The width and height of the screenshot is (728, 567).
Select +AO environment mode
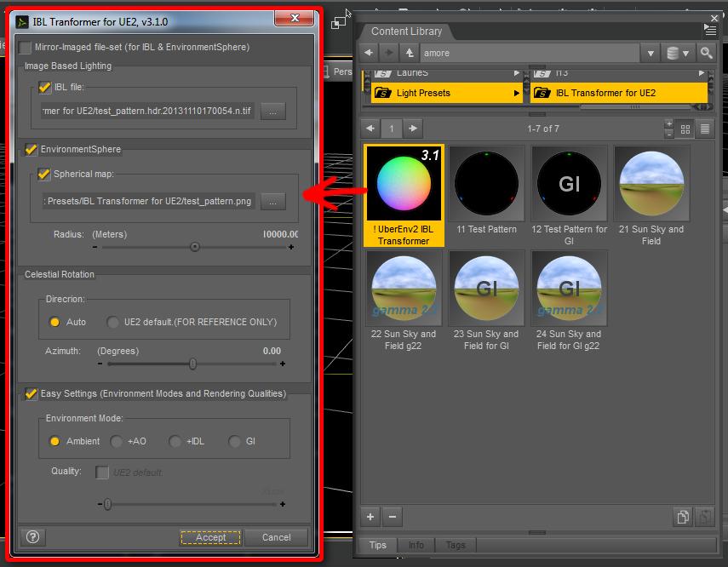[x=116, y=441]
